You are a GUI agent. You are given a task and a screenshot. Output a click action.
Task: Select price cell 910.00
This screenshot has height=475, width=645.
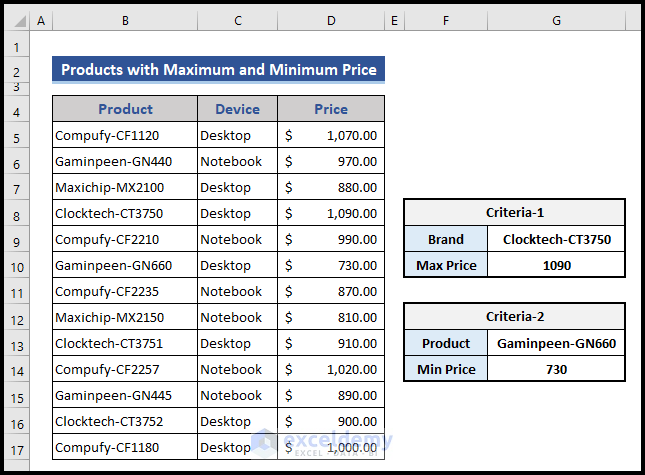[331, 343]
